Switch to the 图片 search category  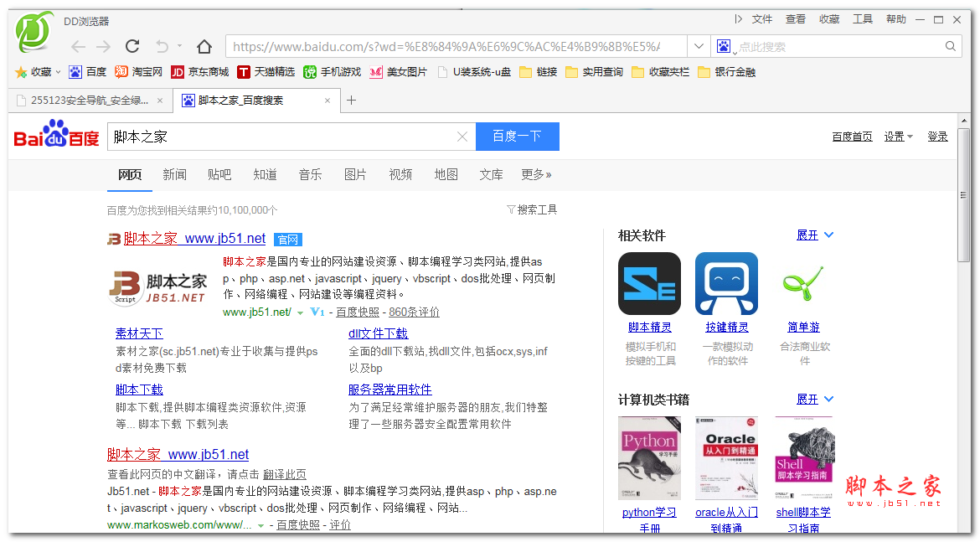click(x=355, y=174)
